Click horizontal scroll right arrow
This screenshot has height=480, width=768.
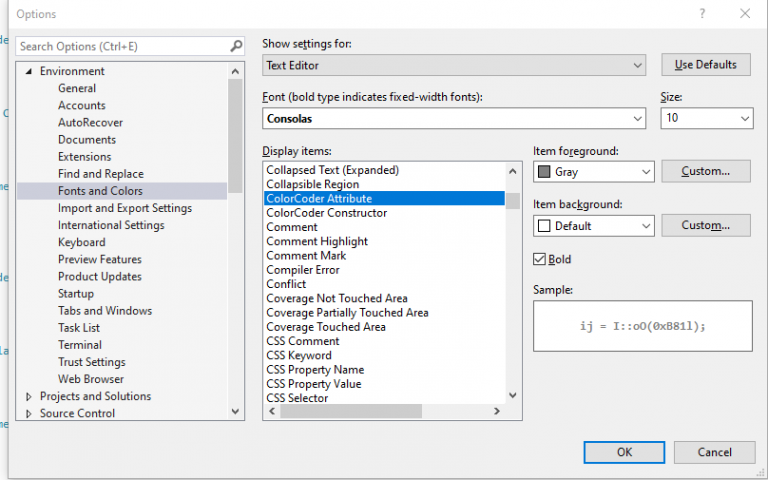[x=497, y=411]
